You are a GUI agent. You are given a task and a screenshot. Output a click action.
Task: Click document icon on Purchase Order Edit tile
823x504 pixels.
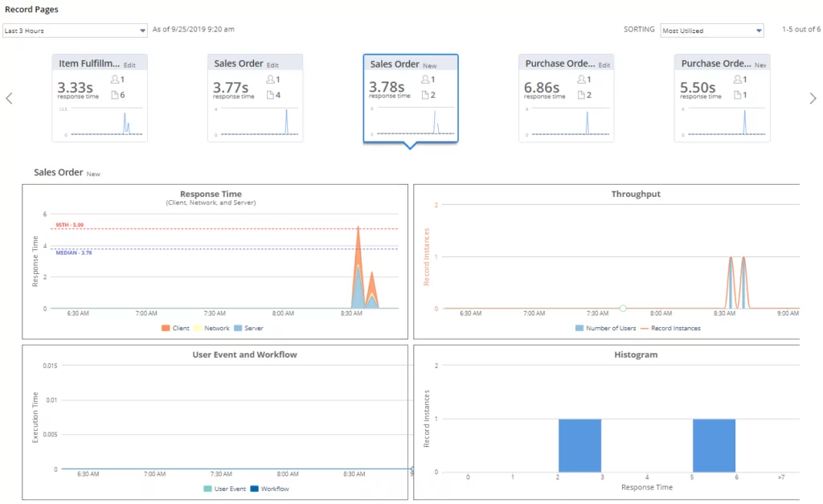click(581, 95)
